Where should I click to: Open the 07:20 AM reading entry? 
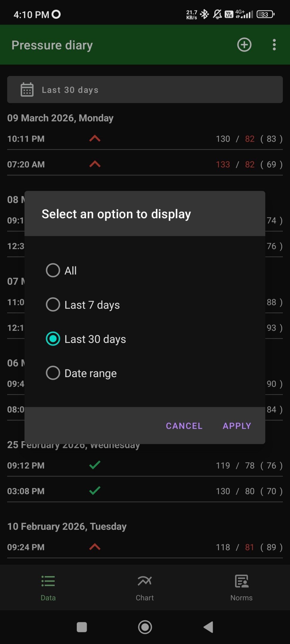145,165
